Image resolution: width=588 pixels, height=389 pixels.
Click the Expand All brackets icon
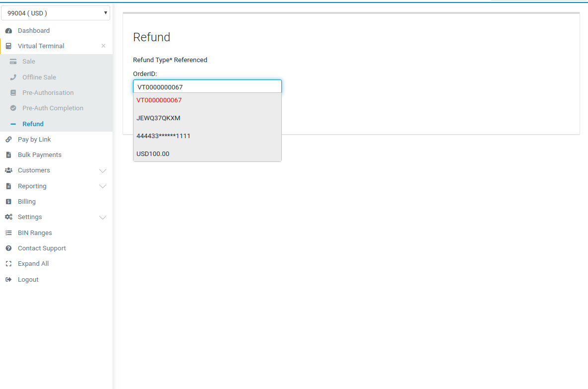pyautogui.click(x=8, y=264)
